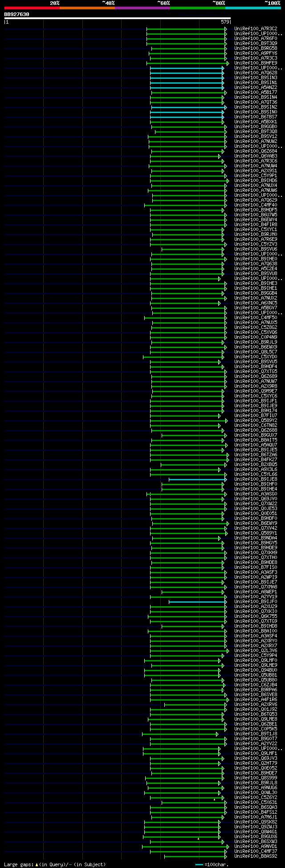Open UniRef100_Q589Y2 entry

coord(256,421)
